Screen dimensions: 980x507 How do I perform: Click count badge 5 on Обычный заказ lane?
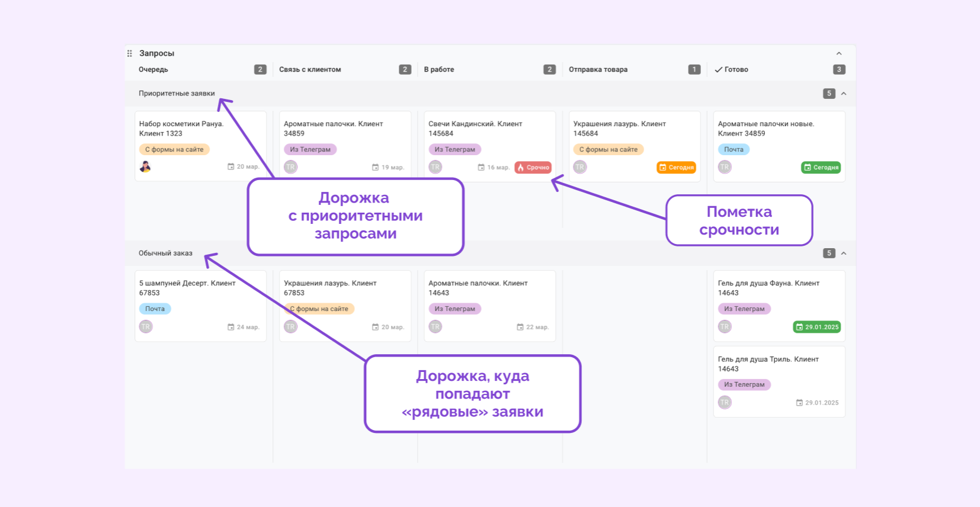click(829, 254)
